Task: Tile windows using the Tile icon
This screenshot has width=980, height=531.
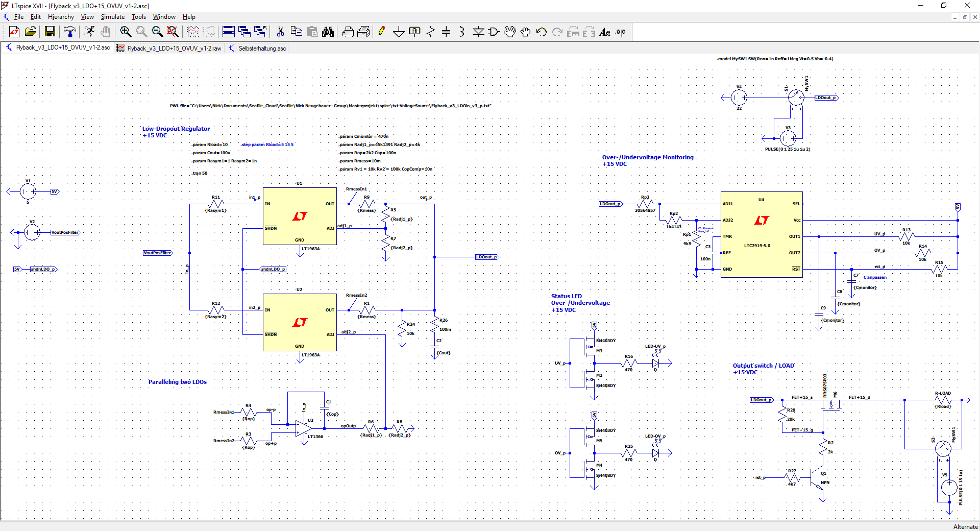Action: (229, 32)
